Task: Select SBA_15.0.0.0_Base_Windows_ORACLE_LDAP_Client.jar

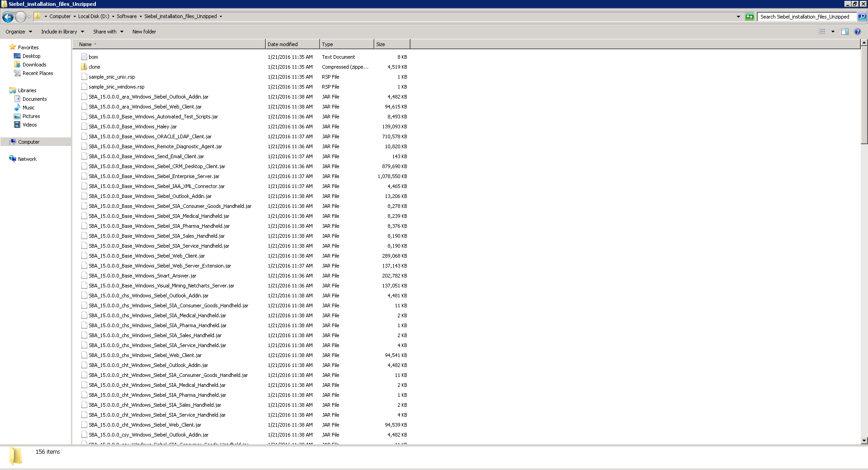Action: click(150, 136)
